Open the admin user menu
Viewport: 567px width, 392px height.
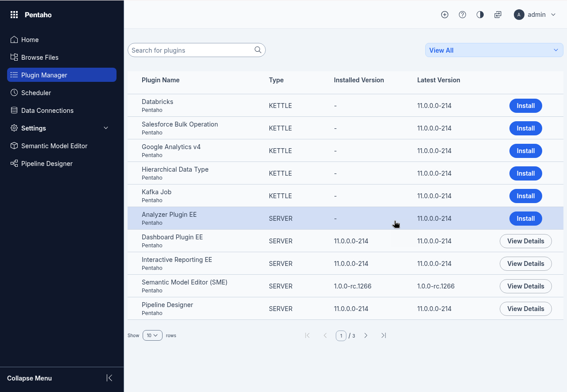[x=535, y=15]
